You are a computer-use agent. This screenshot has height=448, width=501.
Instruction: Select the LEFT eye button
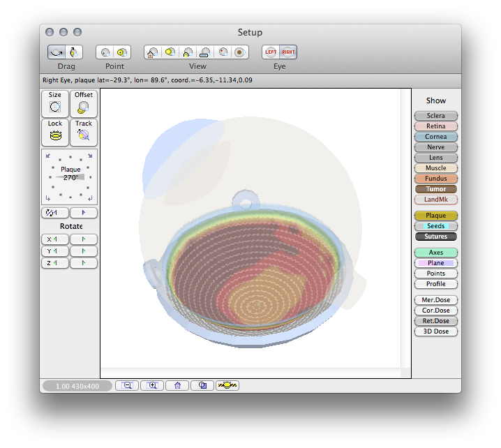(x=271, y=52)
